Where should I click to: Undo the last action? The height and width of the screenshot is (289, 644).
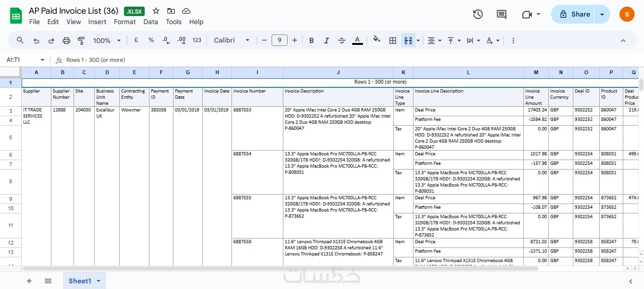click(36, 41)
